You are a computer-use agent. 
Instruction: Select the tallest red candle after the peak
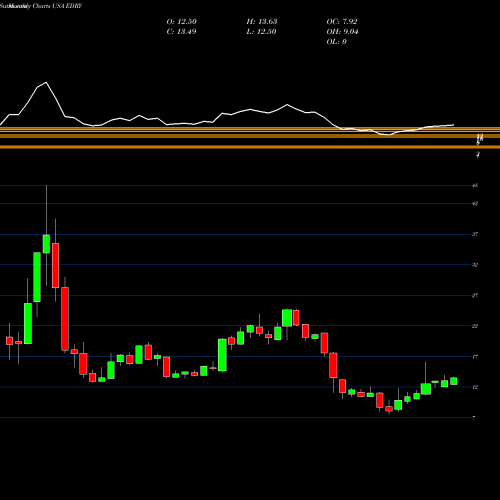(x=65, y=319)
